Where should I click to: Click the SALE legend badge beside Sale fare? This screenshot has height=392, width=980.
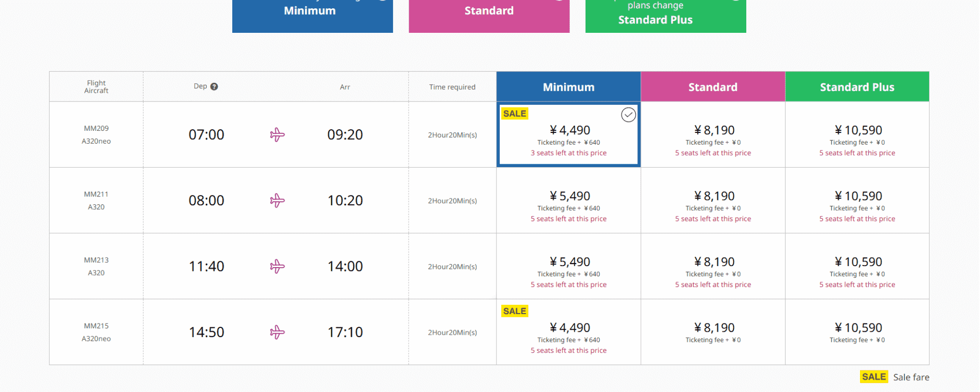pyautogui.click(x=874, y=377)
